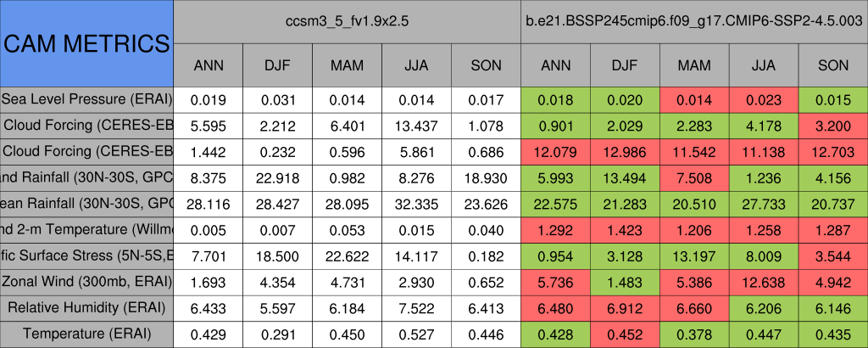Click the red cell showing 0.452
868x348 pixels.
click(625, 334)
